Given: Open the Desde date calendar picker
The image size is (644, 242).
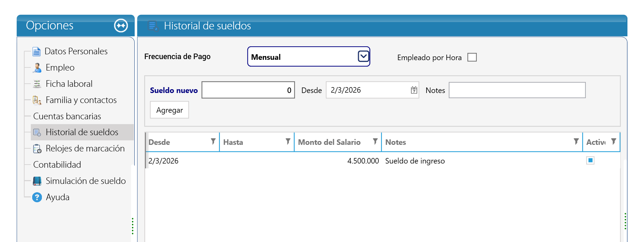Looking at the screenshot, I should tap(414, 90).
